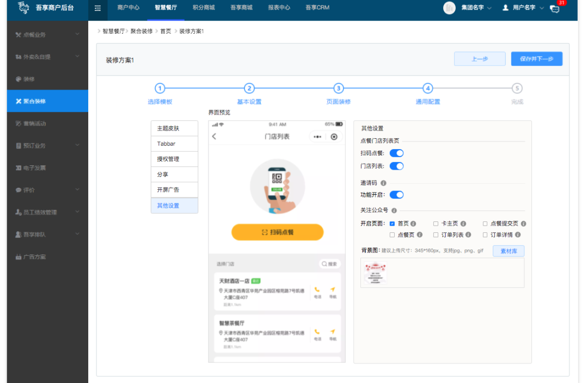The image size is (588, 383).
Task: Click info icon beside 卡主页 checkbox
Action: [x=463, y=224]
